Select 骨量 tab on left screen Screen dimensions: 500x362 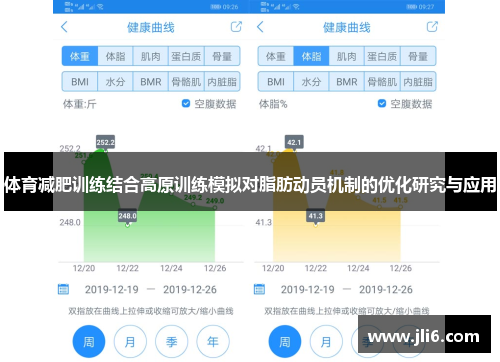tap(222, 56)
